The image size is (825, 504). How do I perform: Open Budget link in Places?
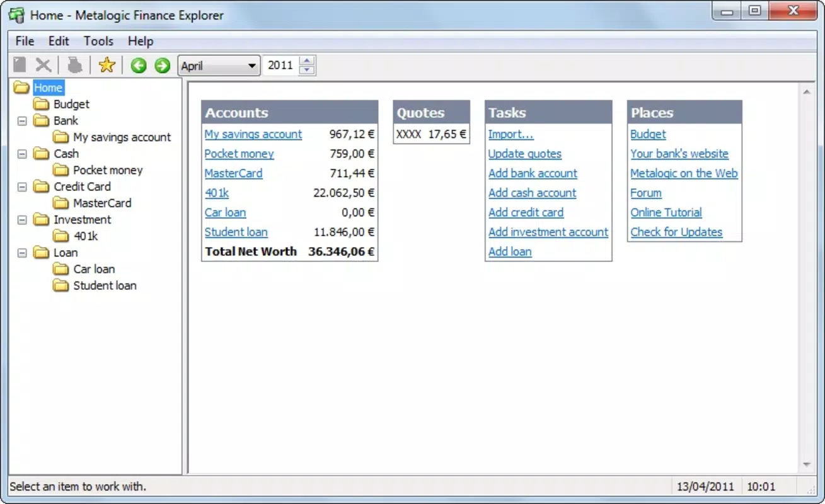point(649,134)
